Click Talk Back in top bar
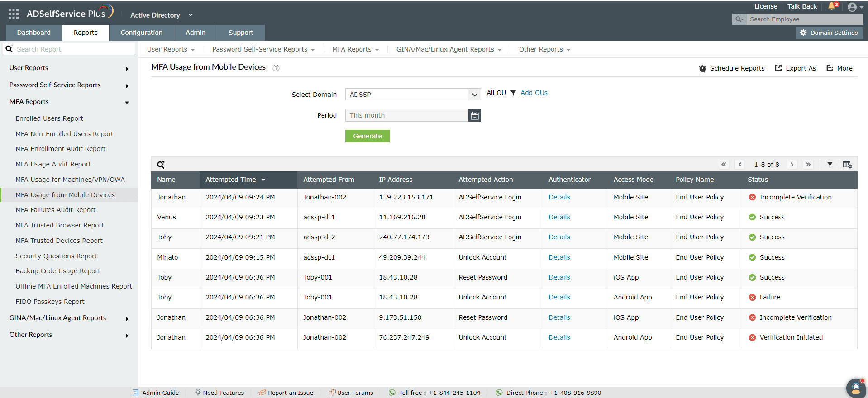Image resolution: width=868 pixels, height=398 pixels. point(802,6)
